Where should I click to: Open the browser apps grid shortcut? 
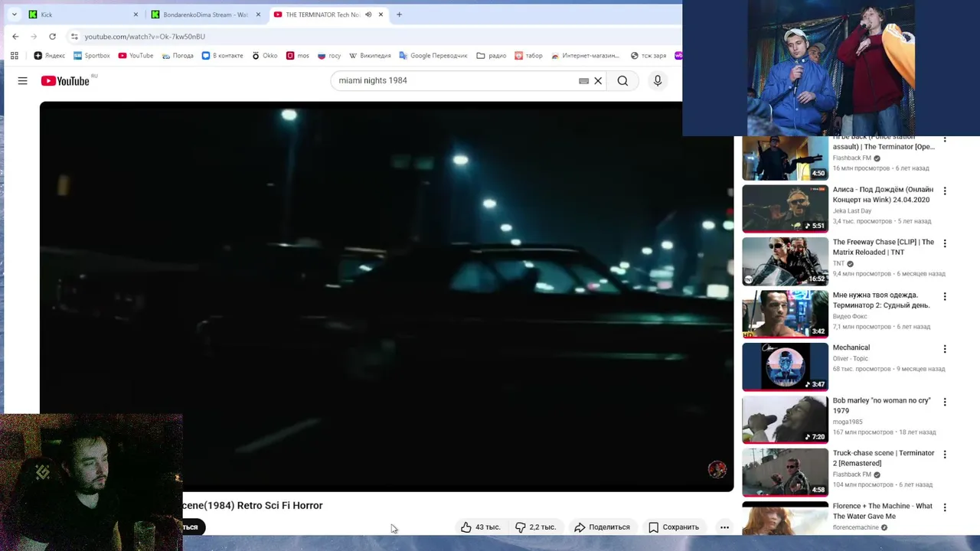coord(14,55)
